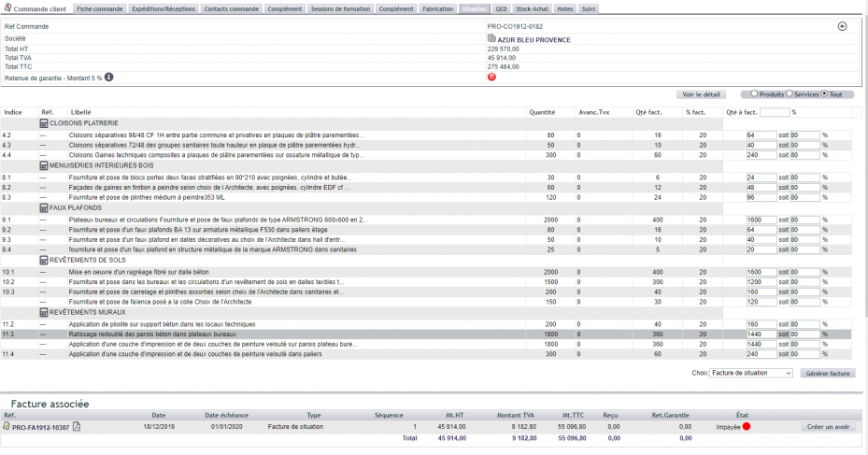The height and width of the screenshot is (455, 868).
Task: Click the back arrow icon near Ref Commande
Action: 842,26
